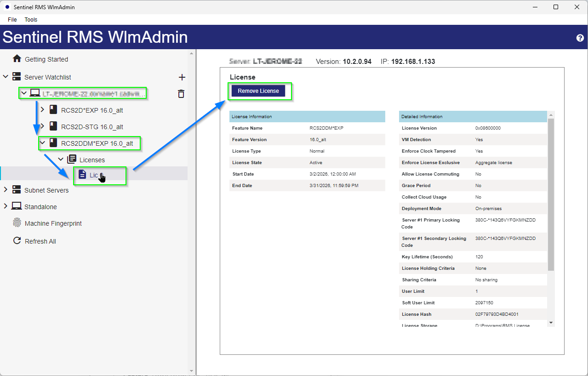Expand the RCS2D*EXP 16.0_alt node
This screenshot has height=376, width=588.
[42, 110]
